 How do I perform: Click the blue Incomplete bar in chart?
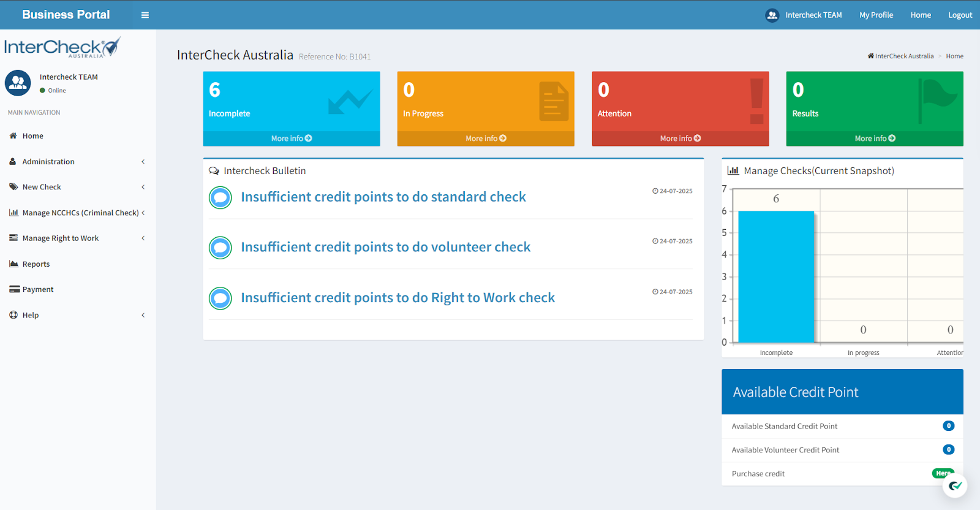coord(776,276)
